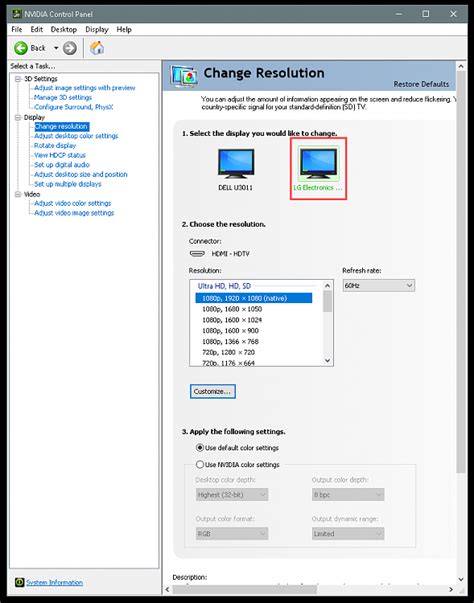Minimize the NVIDIA Control Panel window

[x=399, y=14]
